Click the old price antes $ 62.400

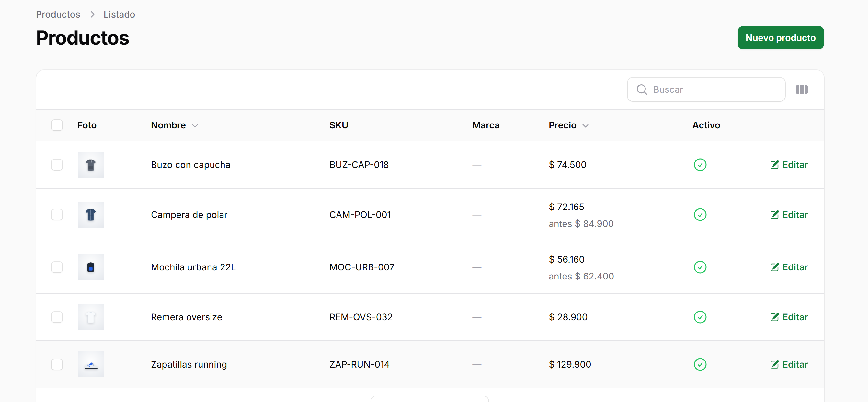coord(581,276)
